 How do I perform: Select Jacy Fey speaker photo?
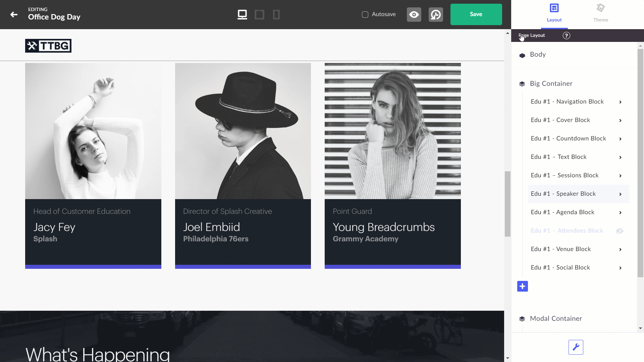click(93, 131)
